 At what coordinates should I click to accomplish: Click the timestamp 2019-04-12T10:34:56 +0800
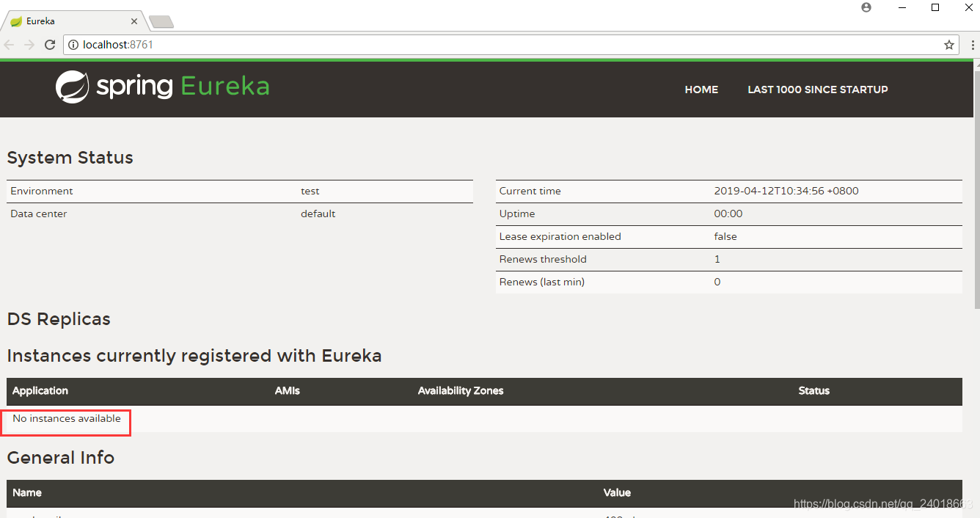click(786, 191)
